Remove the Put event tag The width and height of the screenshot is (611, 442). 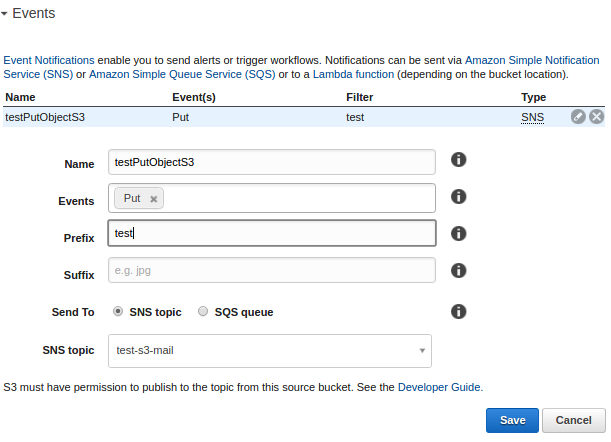pyautogui.click(x=154, y=199)
